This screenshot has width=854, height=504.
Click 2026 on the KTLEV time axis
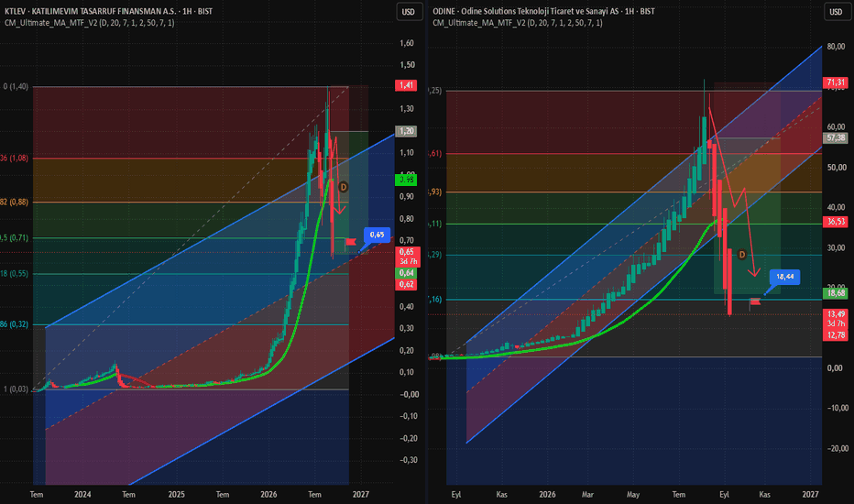[268, 495]
